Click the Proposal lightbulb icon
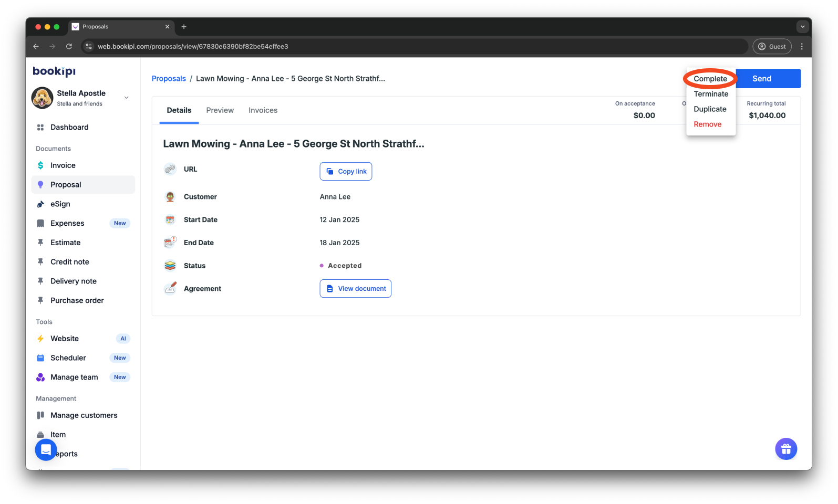This screenshot has height=504, width=838. 40,185
